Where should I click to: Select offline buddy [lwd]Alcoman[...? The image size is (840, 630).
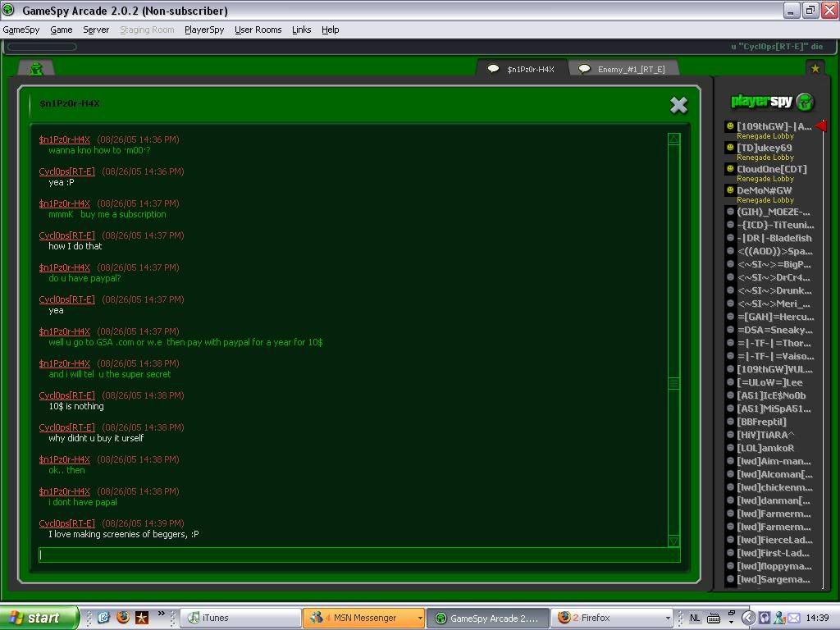774,474
